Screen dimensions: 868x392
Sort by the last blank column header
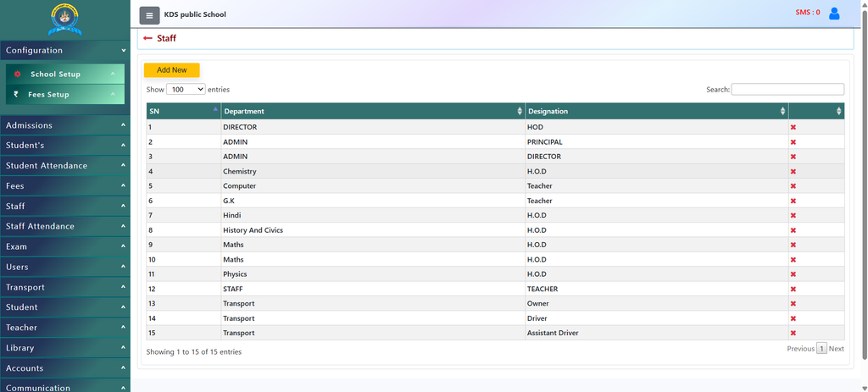816,111
